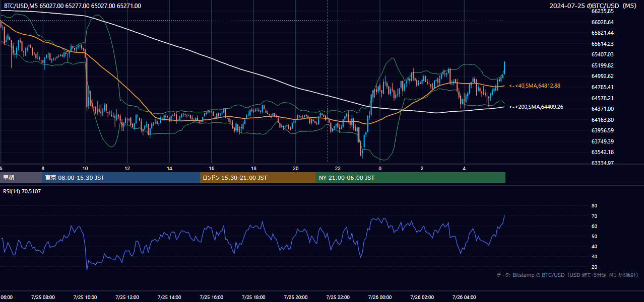Image resolution: width=644 pixels, height=302 pixels.
Task: Click the 7/25 12:00 time label
Action: pyautogui.click(x=127, y=297)
